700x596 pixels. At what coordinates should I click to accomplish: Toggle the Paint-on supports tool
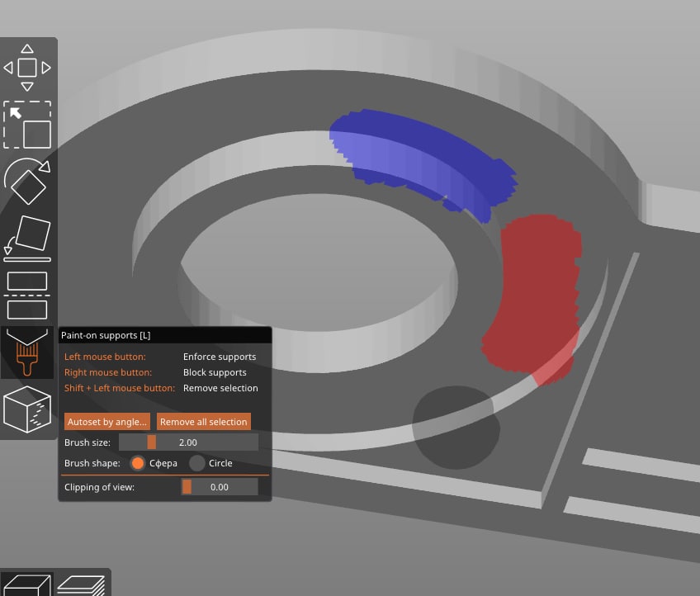coord(27,352)
